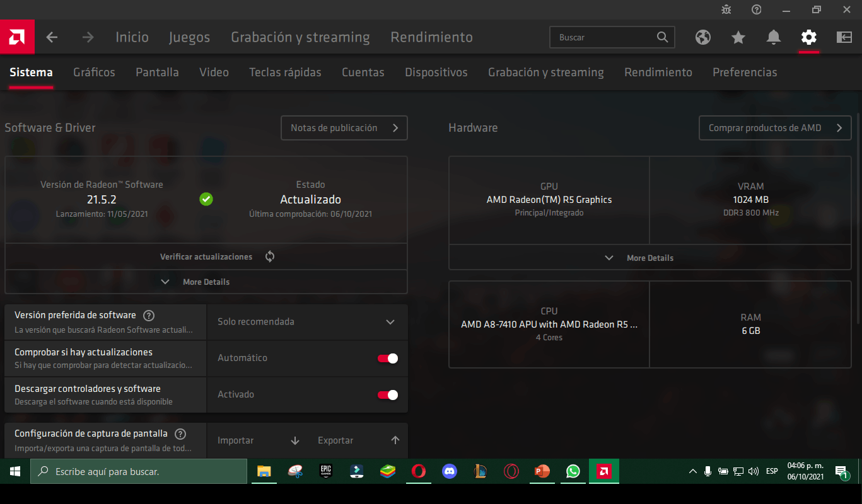
Task: Click help icon next to Configuración de captura de pantalla
Action: (180, 434)
